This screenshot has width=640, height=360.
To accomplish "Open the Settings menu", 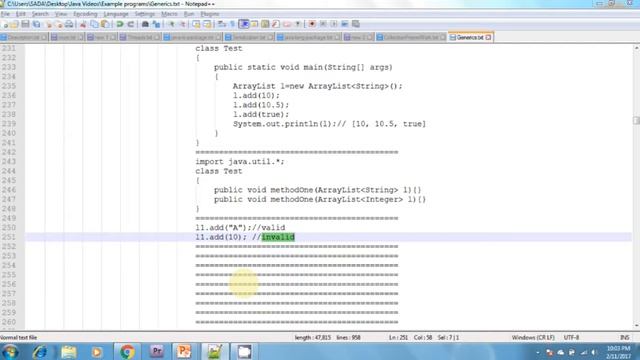I will (144, 14).
